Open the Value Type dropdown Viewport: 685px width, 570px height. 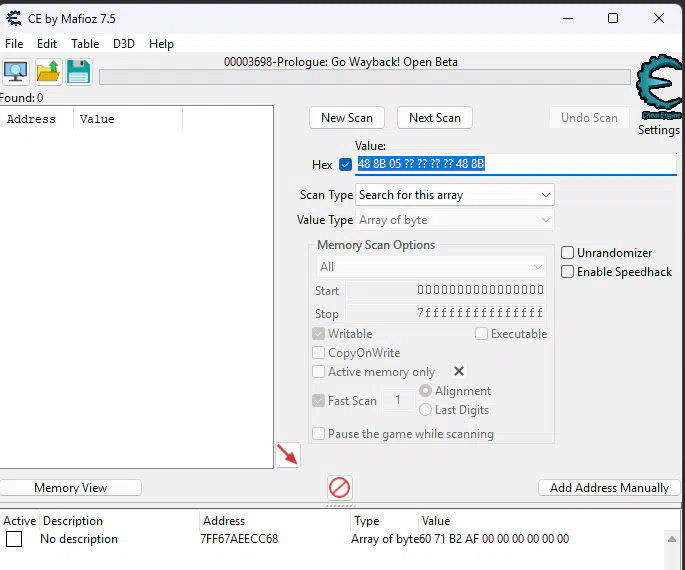point(455,220)
